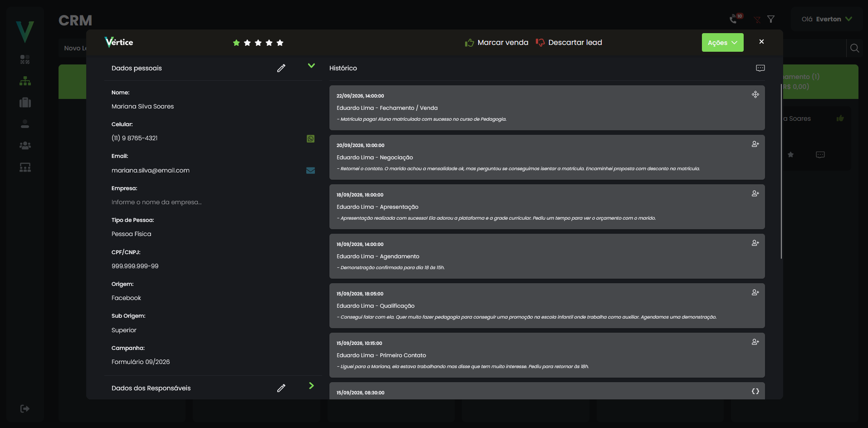
Task: Click the red clear-filter icon in header
Action: tap(757, 20)
